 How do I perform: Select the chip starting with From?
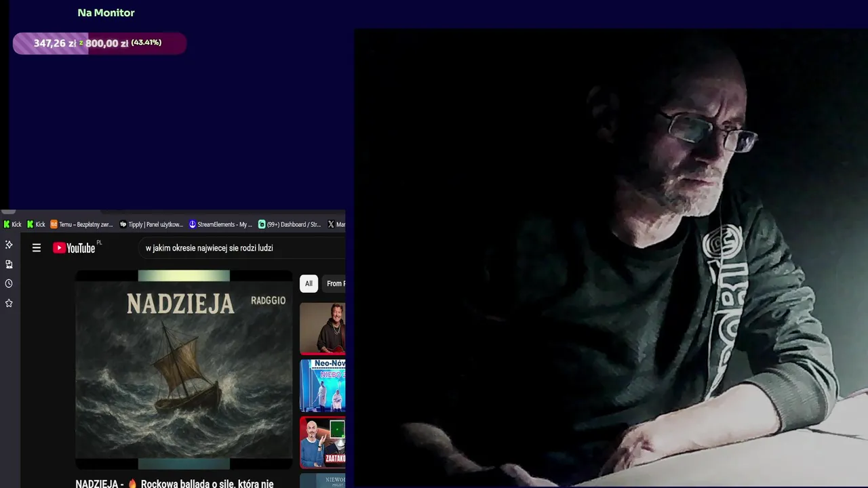click(334, 283)
